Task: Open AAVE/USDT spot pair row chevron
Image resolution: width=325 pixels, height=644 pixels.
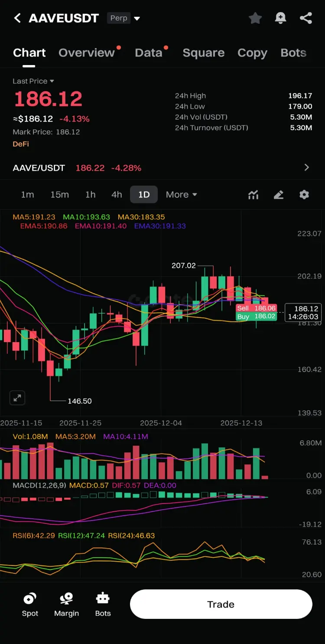Action: tap(307, 167)
